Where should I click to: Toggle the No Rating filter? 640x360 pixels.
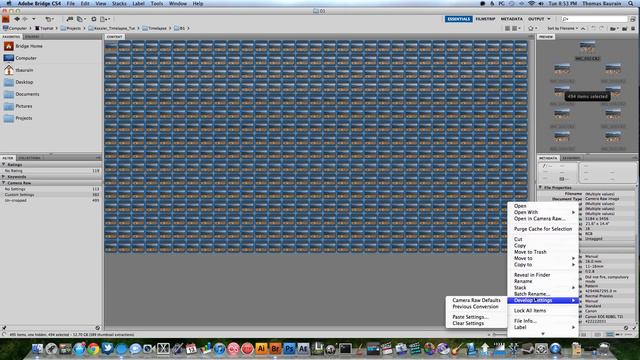(51, 171)
